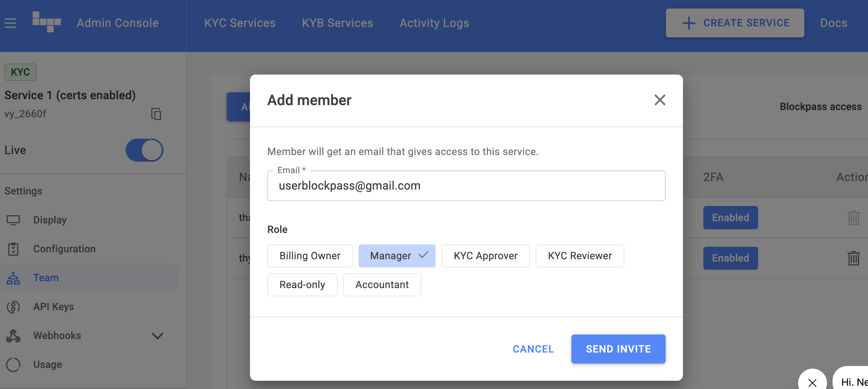
Task: Go to API Keys settings
Action: (x=53, y=307)
